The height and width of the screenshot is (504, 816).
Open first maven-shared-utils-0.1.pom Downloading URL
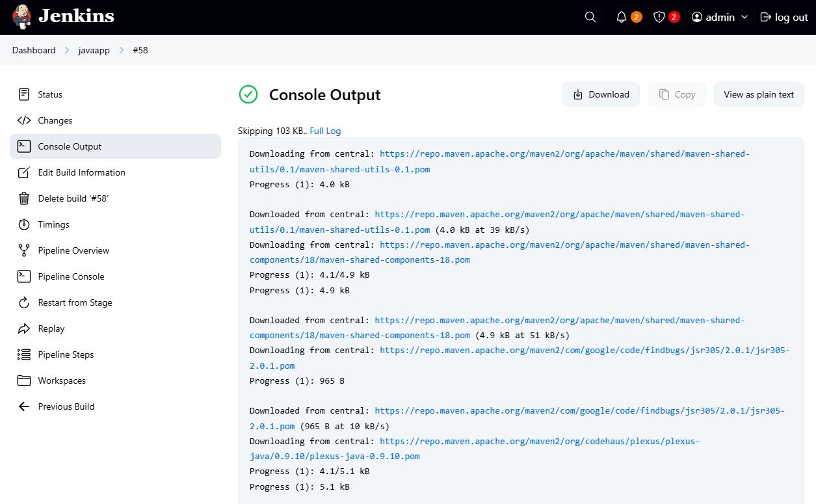(499, 161)
